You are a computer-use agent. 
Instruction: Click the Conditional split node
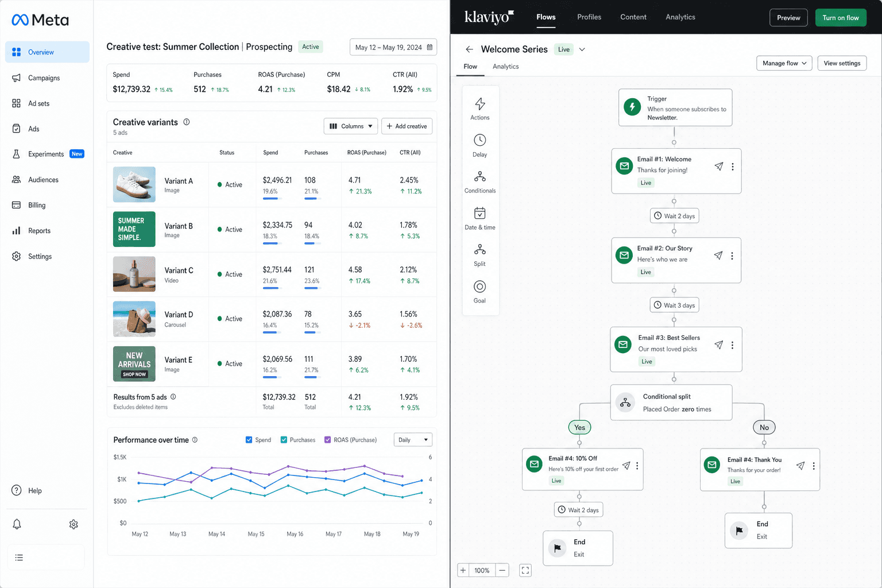pyautogui.click(x=671, y=403)
